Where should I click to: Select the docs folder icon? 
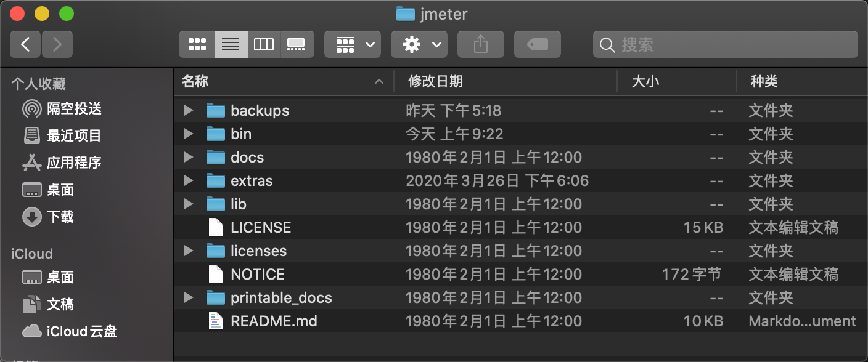point(215,158)
